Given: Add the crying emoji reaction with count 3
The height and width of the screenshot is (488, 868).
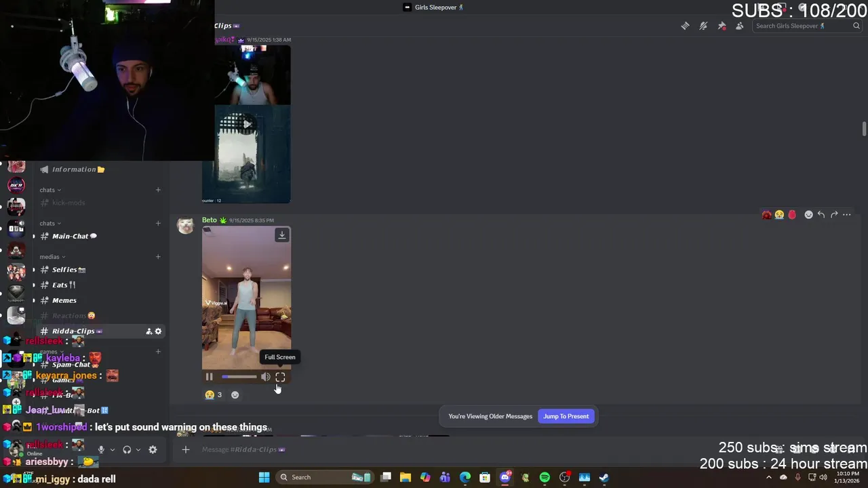Looking at the screenshot, I should click(x=214, y=394).
